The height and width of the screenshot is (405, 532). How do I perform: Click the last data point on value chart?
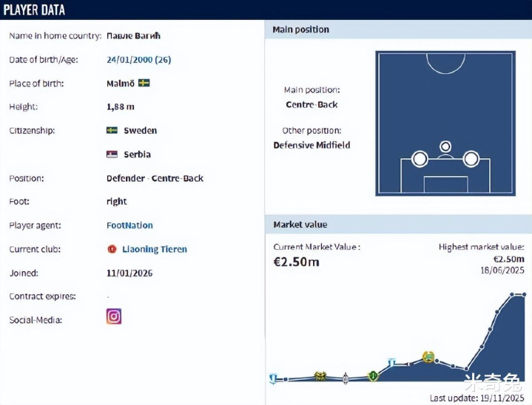[524, 295]
